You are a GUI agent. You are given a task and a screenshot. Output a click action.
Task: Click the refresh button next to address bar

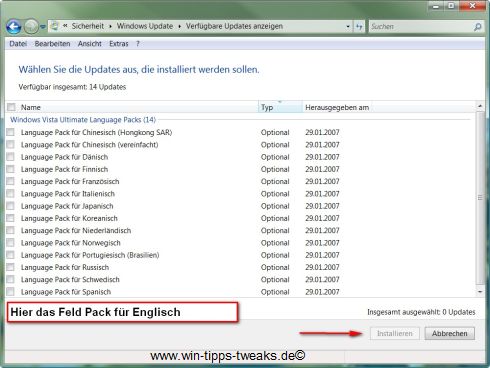[359, 26]
